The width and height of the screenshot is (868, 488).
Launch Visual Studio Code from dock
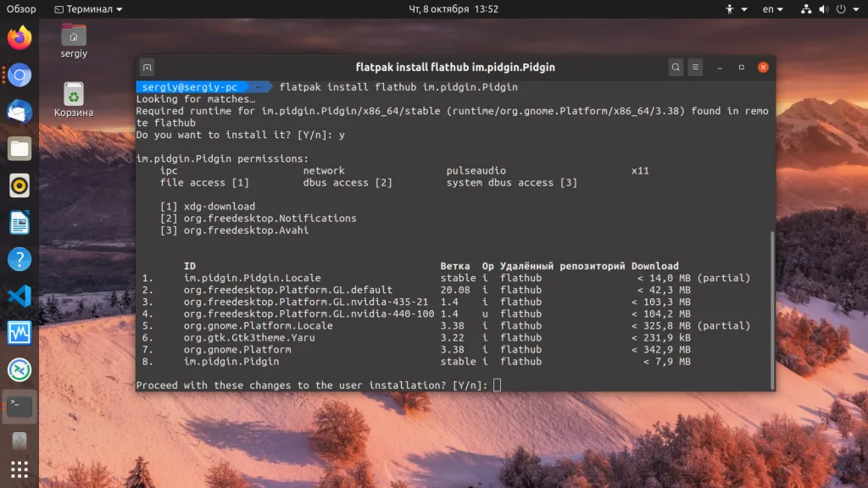pos(19,296)
